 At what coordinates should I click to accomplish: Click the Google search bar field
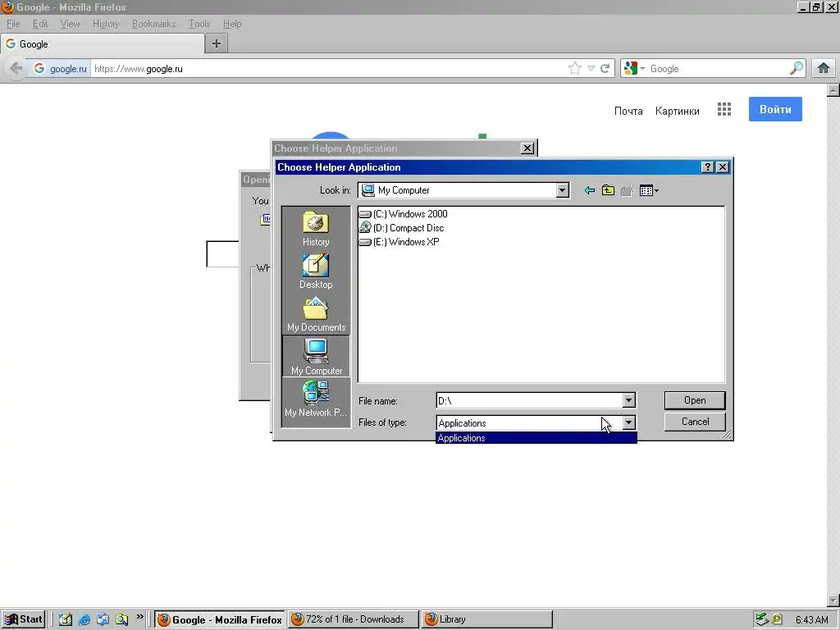pos(718,69)
